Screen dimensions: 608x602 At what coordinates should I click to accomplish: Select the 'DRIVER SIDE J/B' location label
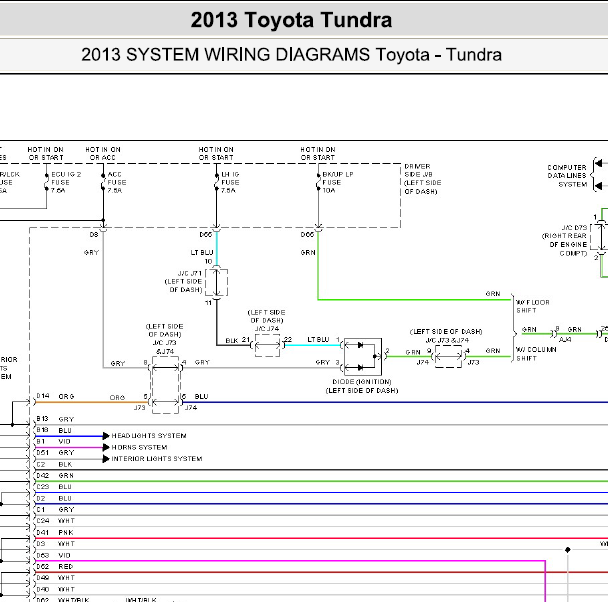pos(422,179)
